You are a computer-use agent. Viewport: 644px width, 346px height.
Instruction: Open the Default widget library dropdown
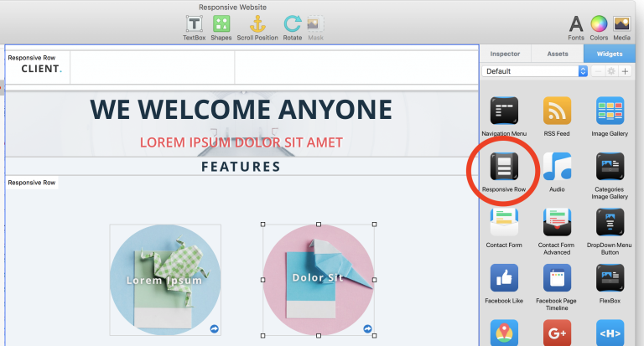[535, 71]
